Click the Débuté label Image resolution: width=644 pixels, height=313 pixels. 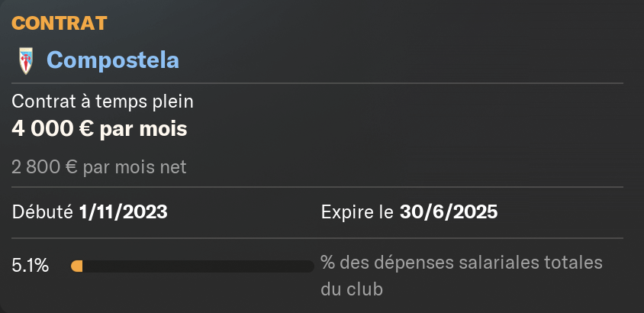(43, 212)
